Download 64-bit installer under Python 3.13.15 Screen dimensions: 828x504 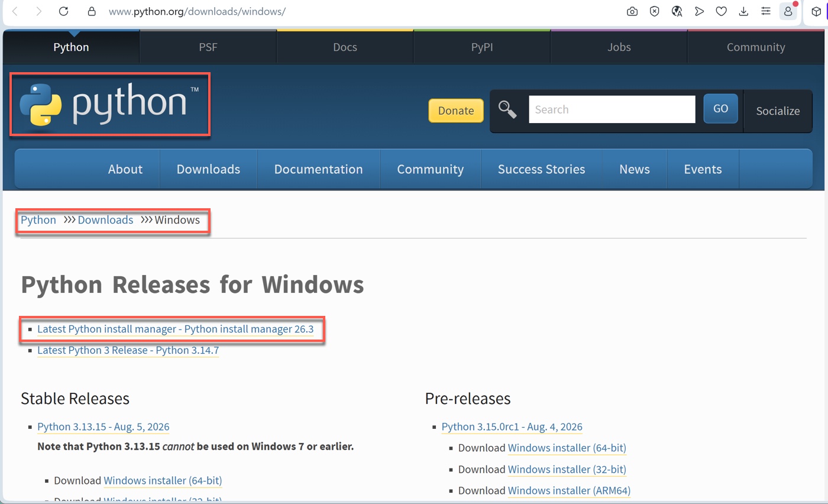click(163, 480)
